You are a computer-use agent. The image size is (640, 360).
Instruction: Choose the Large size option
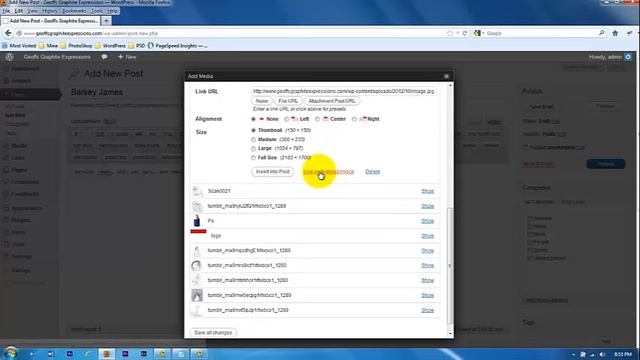[x=253, y=149]
